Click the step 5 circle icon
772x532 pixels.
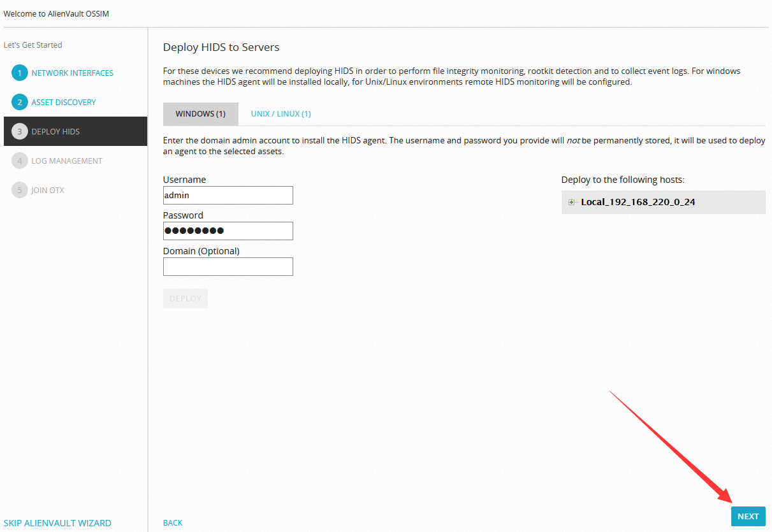pos(20,190)
